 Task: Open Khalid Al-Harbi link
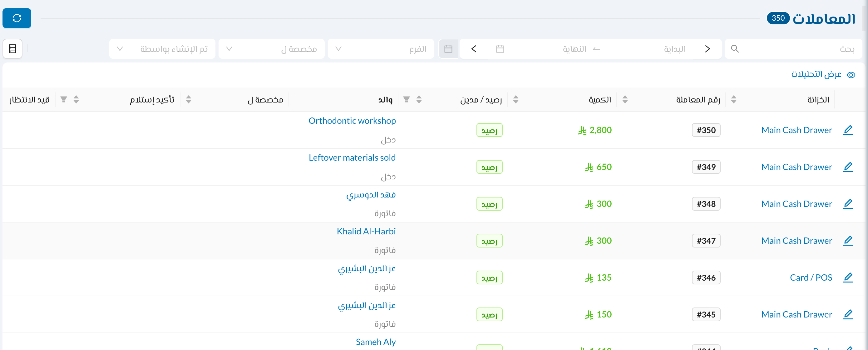click(x=366, y=231)
